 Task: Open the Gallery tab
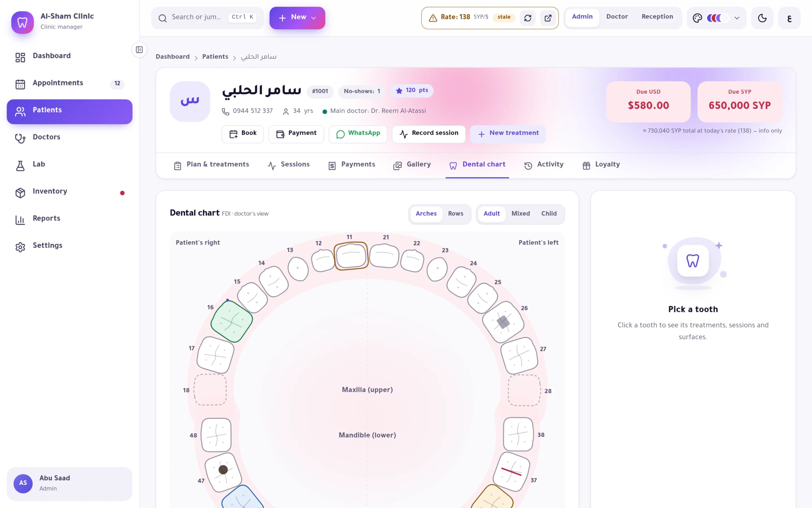[412, 165]
